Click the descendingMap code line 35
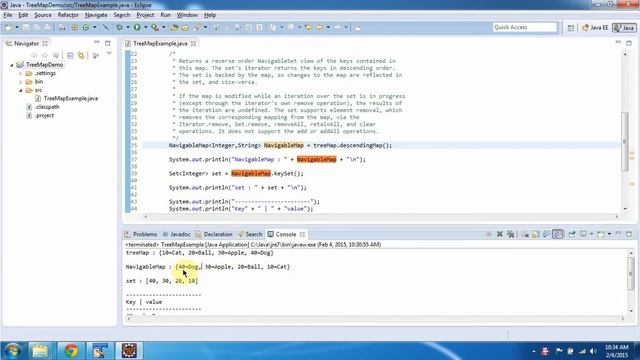 pyautogui.click(x=280, y=145)
